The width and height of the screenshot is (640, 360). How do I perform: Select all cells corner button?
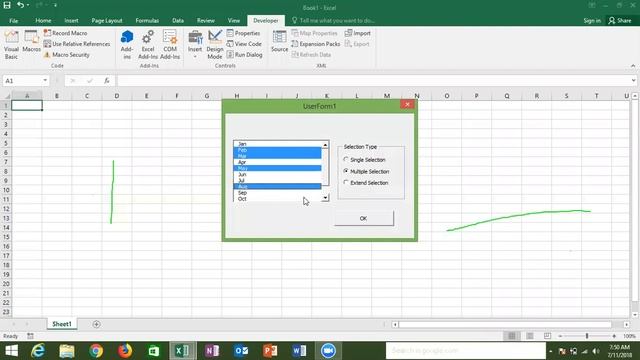pyautogui.click(x=6, y=96)
